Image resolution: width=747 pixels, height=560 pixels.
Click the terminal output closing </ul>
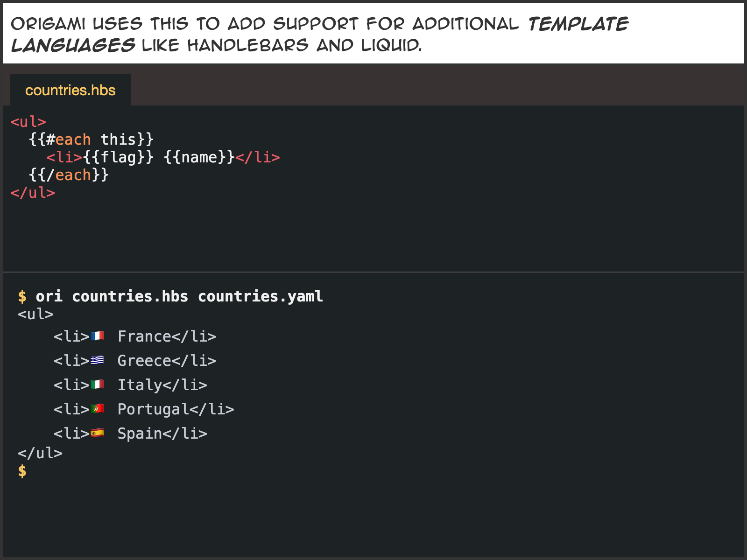coord(40,453)
